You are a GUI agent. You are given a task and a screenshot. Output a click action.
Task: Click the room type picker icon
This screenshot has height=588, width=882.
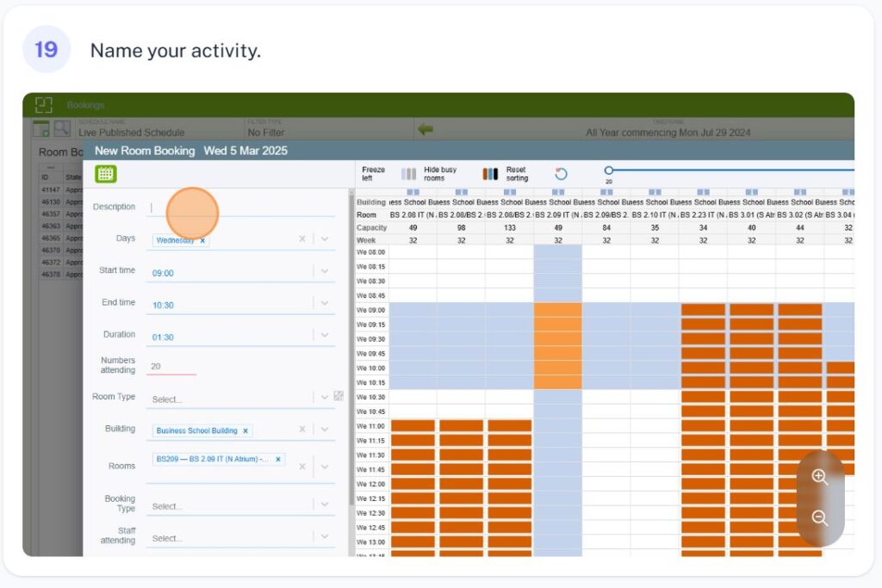[339, 396]
